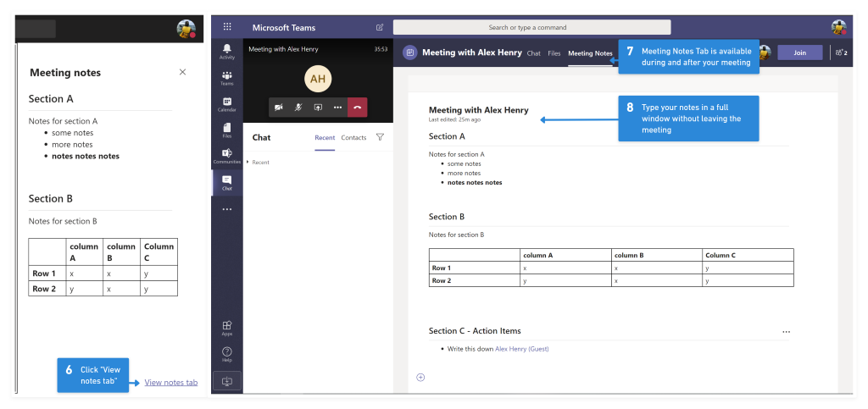Image resolution: width=868 pixels, height=409 pixels.
Task: Click 'Write this down' action item text
Action: (x=470, y=349)
